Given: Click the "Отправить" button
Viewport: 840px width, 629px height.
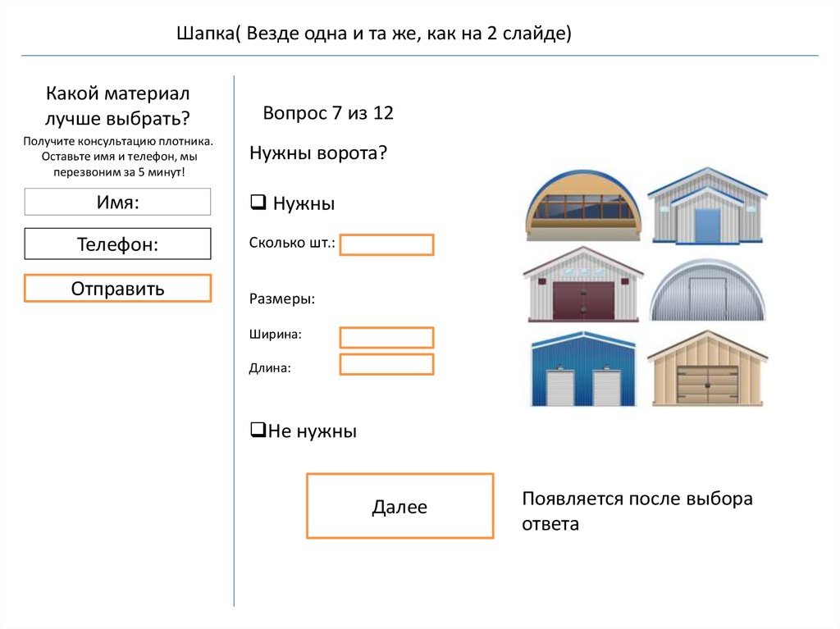Looking at the screenshot, I should [118, 288].
